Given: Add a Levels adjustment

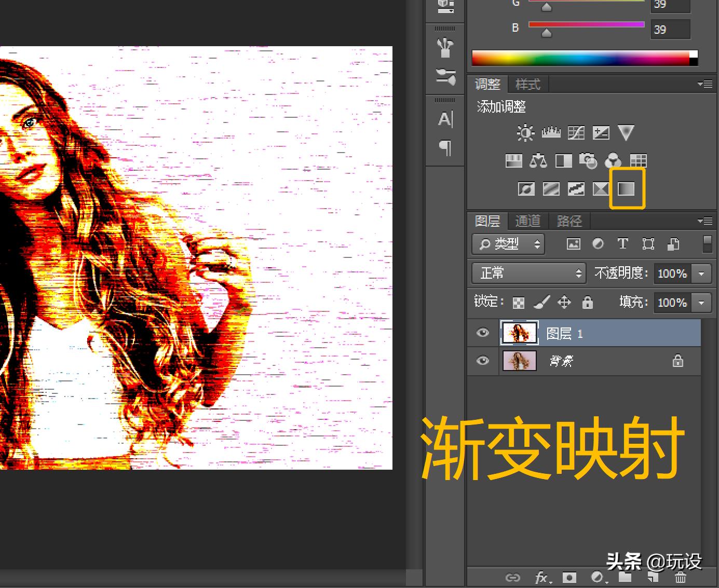Looking at the screenshot, I should 551,133.
